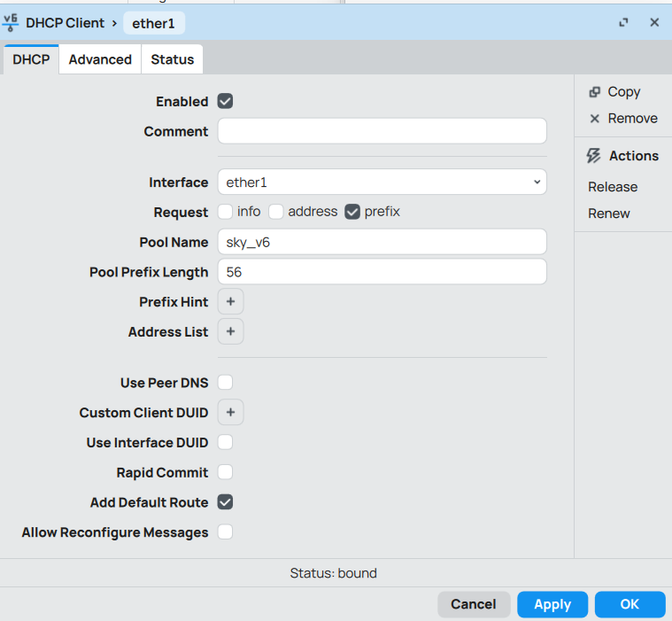Switch to the Advanced tab
672x621 pixels.
[x=100, y=59]
